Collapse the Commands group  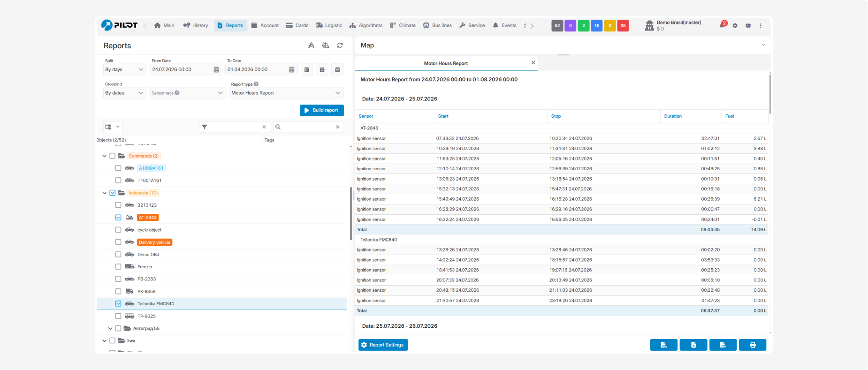(x=104, y=156)
